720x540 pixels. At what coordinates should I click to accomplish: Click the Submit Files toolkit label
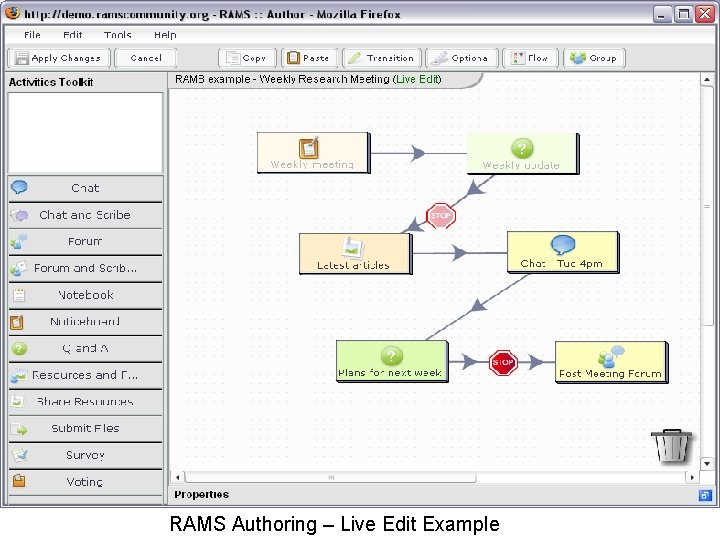click(x=85, y=428)
